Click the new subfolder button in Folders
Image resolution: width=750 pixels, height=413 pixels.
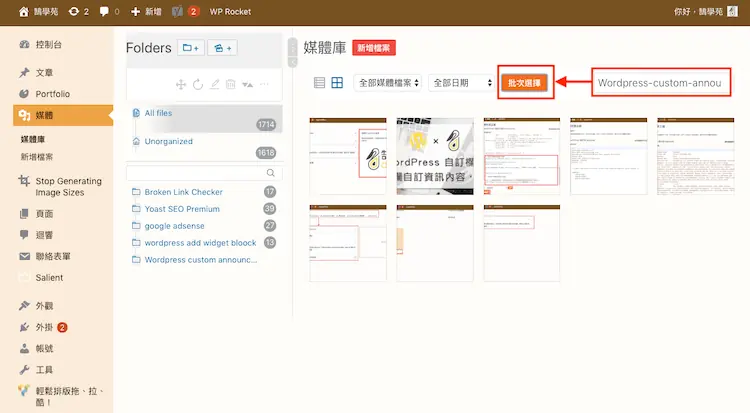pyautogui.click(x=222, y=48)
